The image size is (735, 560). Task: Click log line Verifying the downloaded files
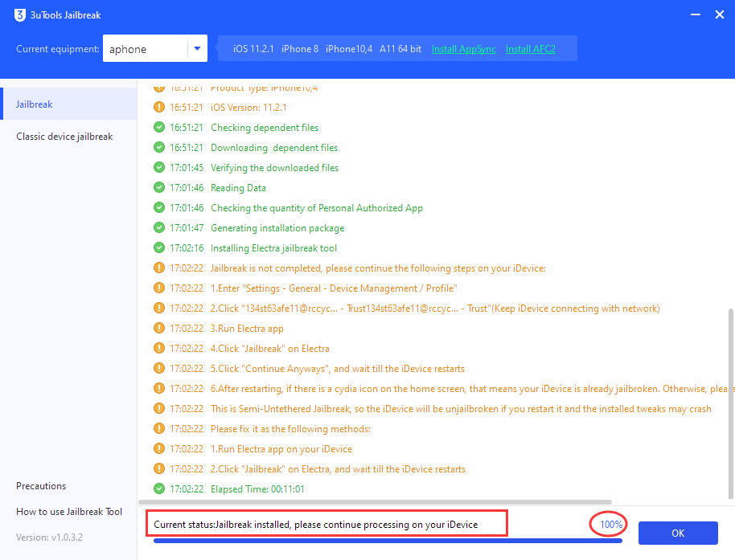click(x=274, y=168)
